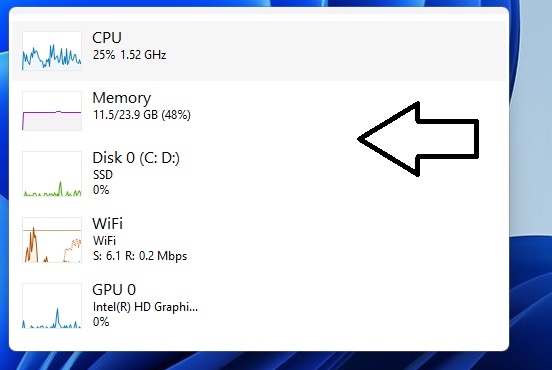The image size is (552, 370).
Task: Click the S: 6.1 R: 0.2 Mbps reading
Action: (140, 256)
